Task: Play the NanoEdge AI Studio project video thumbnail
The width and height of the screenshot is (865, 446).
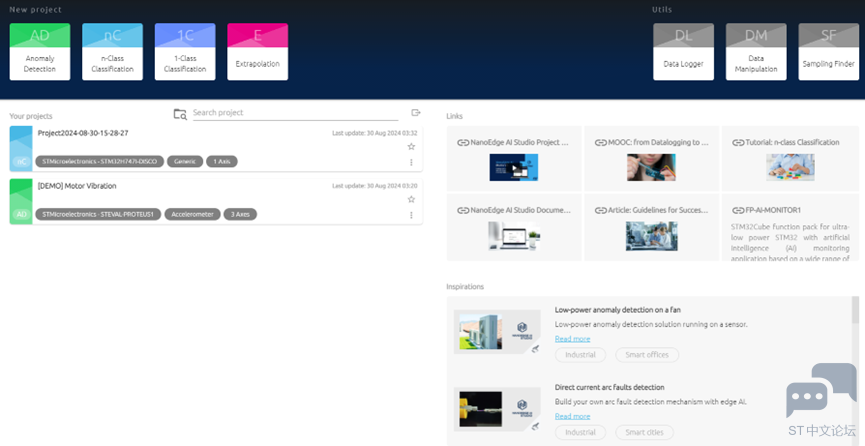Action: coord(514,167)
